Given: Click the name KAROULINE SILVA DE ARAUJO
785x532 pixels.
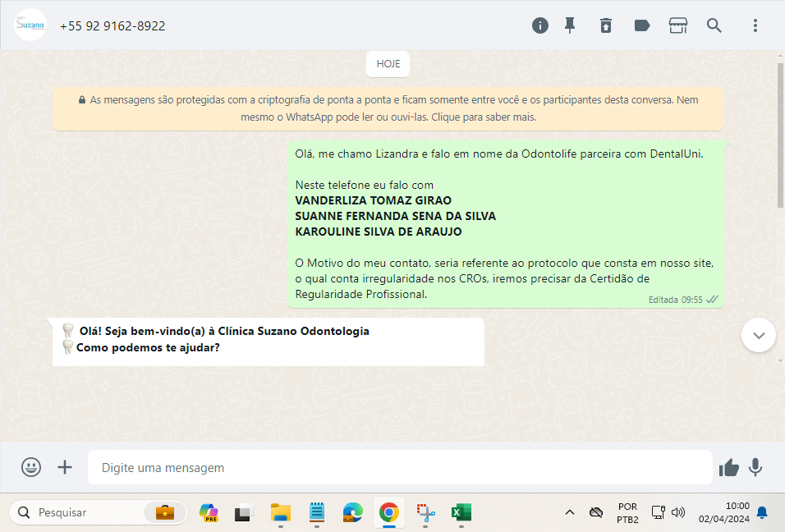Looking at the screenshot, I should (x=379, y=232).
